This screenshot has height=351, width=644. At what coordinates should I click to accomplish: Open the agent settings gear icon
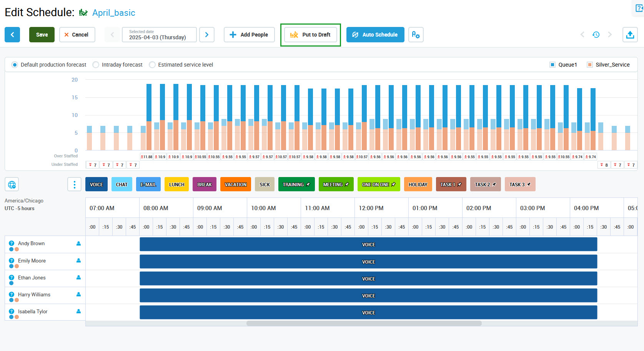pos(416,35)
